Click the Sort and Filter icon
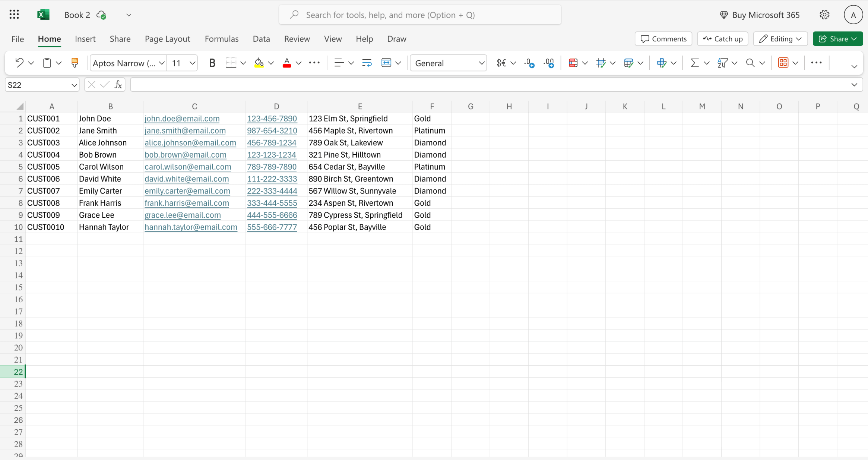This screenshot has width=868, height=460. tap(722, 63)
